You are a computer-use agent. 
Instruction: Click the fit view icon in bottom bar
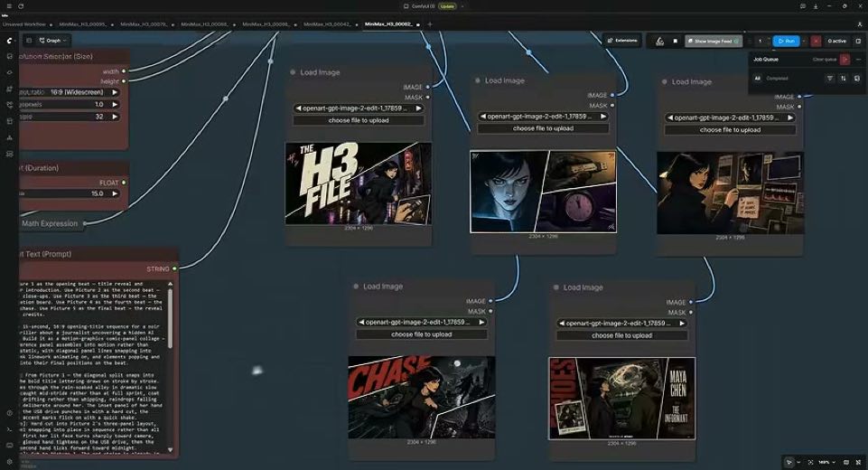[x=810, y=462]
